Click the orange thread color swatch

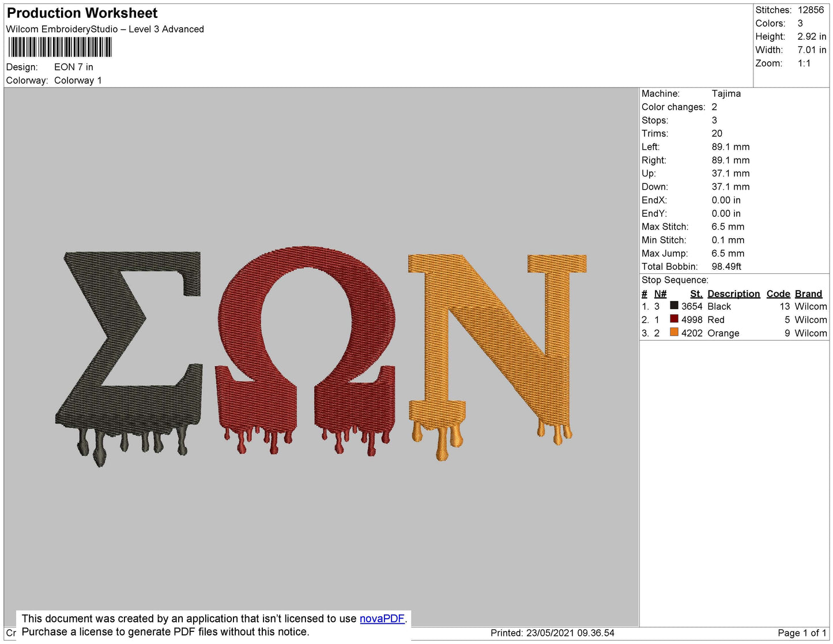[x=674, y=332]
